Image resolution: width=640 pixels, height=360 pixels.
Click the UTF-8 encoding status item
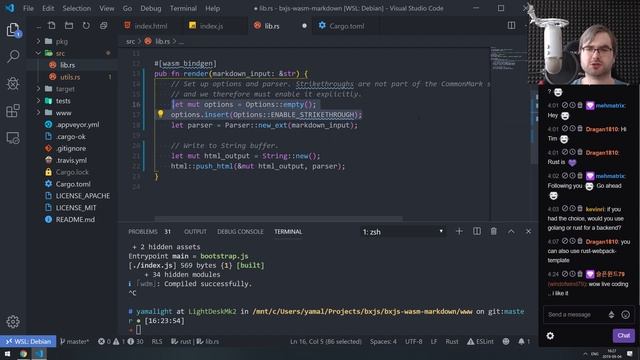pyautogui.click(x=413, y=341)
